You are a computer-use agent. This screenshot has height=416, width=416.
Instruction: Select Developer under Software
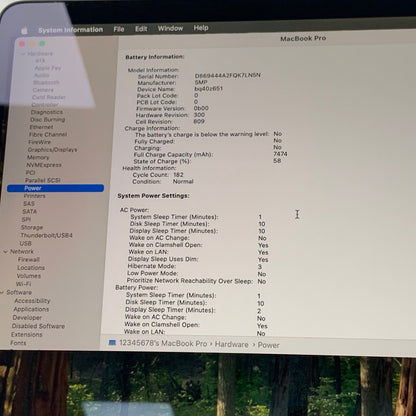(x=27, y=318)
